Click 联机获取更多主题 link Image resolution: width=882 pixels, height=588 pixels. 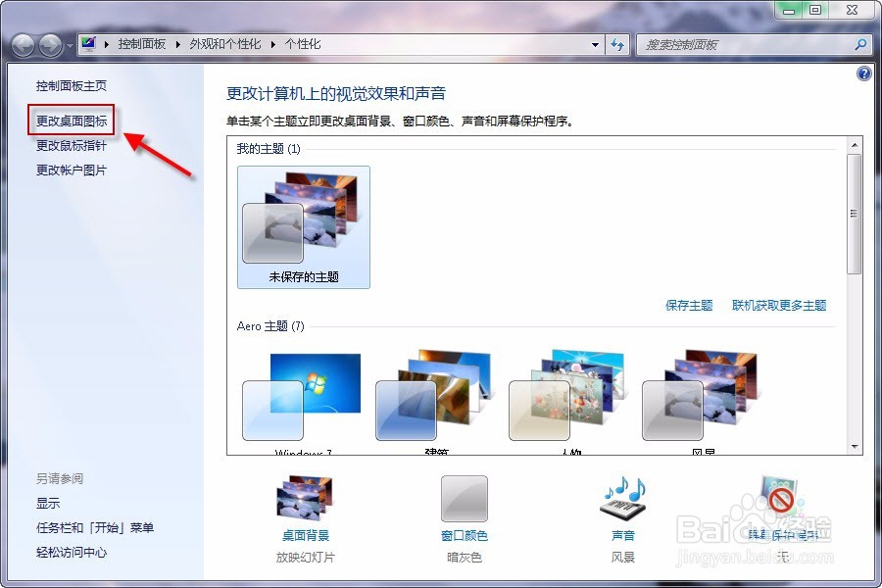point(779,306)
